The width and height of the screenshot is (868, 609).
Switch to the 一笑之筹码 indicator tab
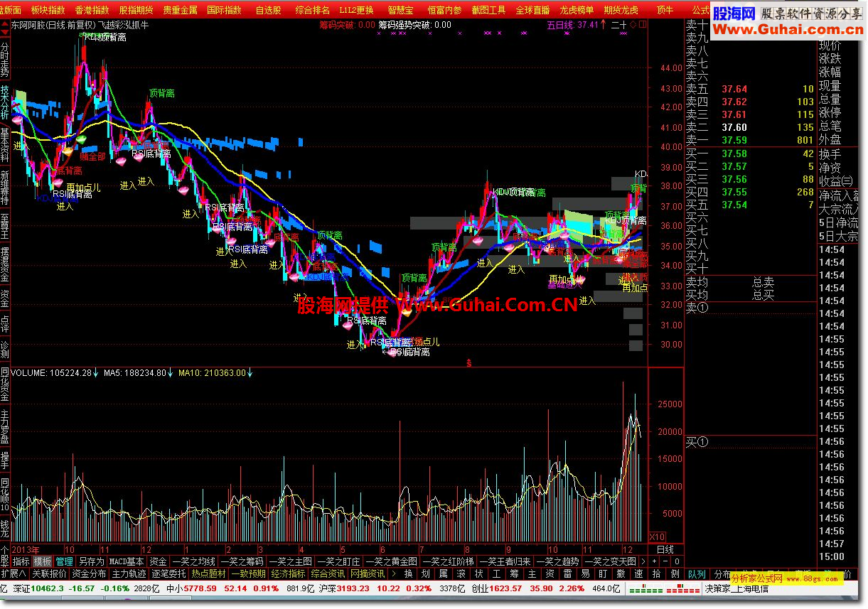pos(244,561)
